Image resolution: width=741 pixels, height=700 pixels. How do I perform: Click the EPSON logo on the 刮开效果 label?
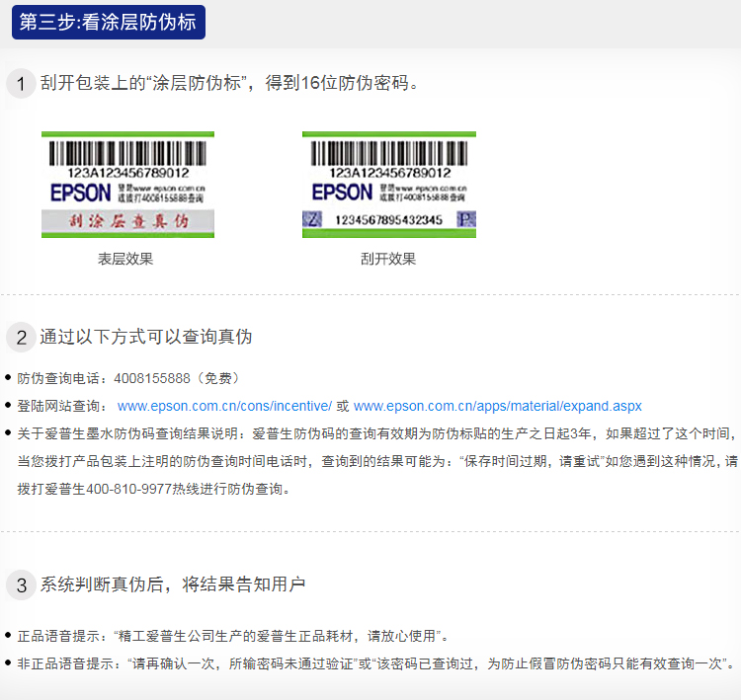[341, 192]
